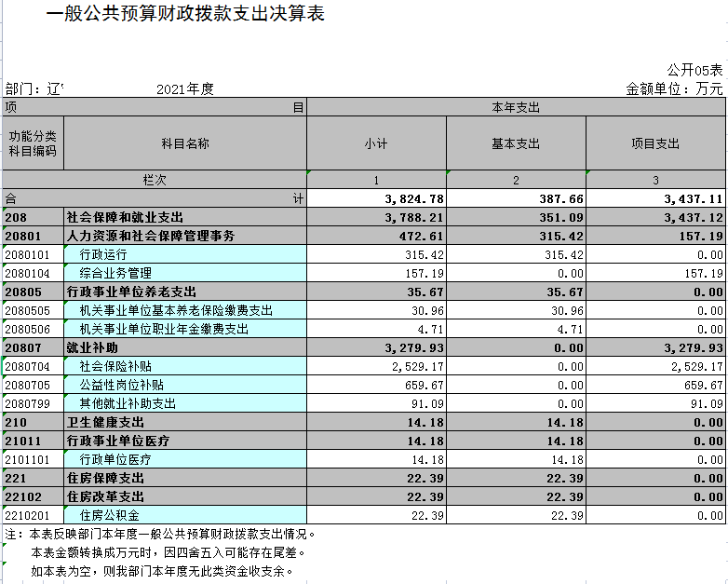Click the 栏次 row label
The width and height of the screenshot is (728, 584).
[155, 180]
